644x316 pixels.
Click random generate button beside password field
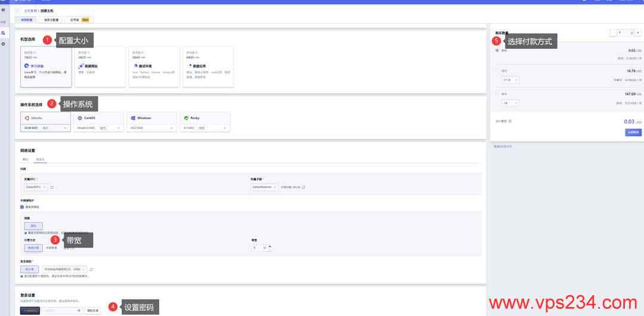pos(92,311)
